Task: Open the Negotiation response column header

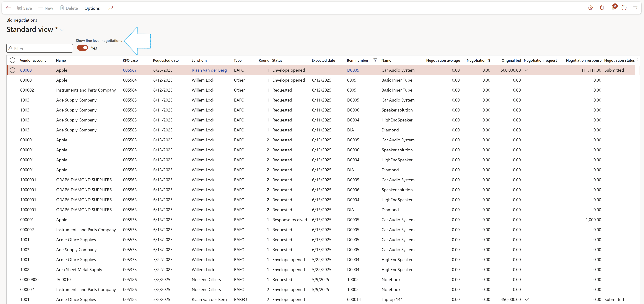Action: (584, 60)
